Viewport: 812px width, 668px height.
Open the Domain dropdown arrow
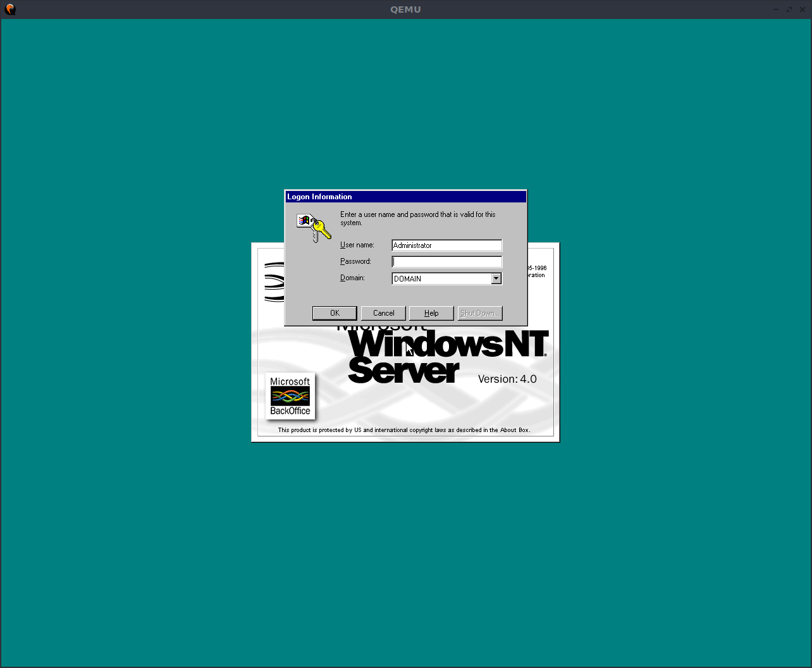coord(496,278)
